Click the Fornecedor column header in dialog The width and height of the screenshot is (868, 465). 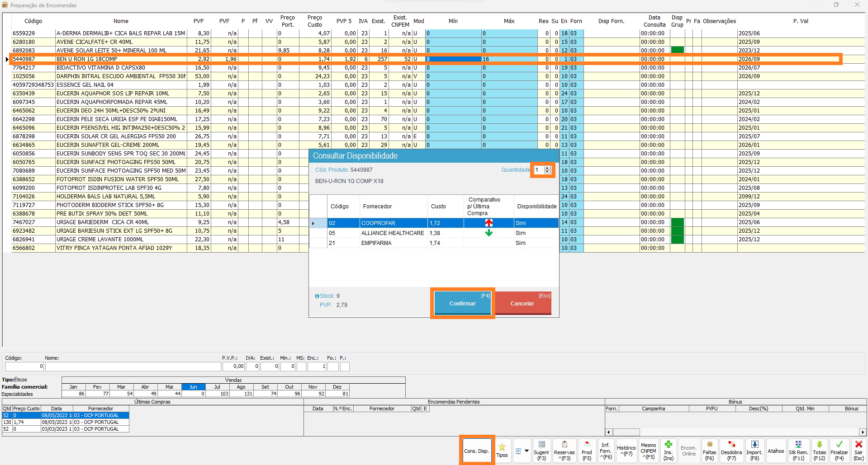tap(377, 207)
